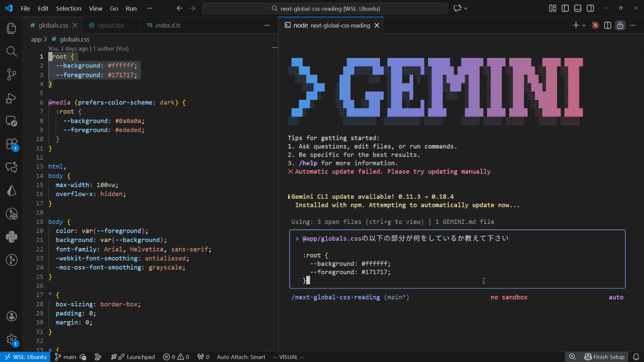This screenshot has width=644, height=362.
Task: Click the #171717 color value on line 3
Action: point(121,75)
